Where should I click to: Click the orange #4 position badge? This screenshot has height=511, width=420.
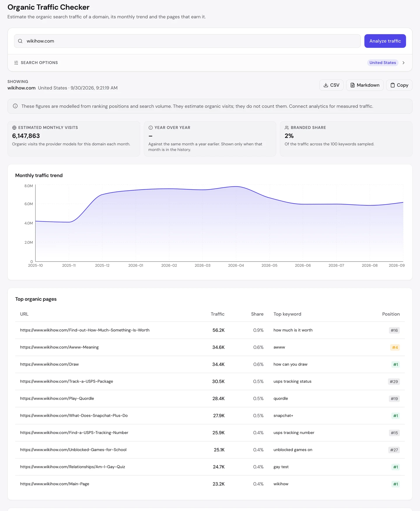point(395,347)
